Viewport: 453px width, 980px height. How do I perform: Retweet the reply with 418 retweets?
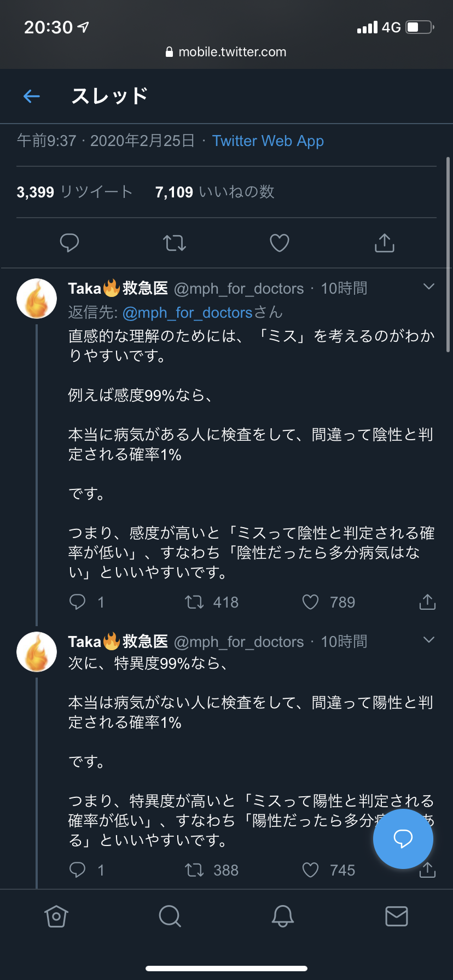coord(194,602)
